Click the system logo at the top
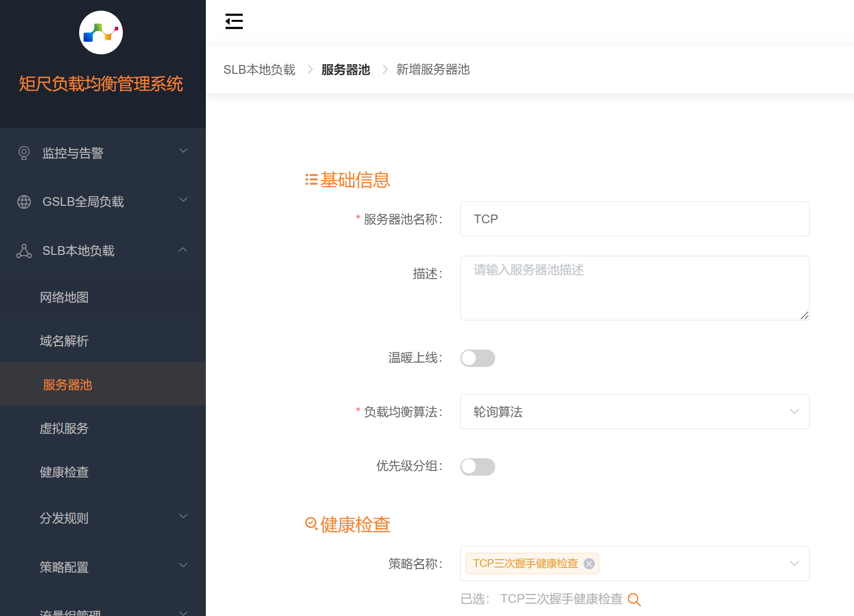This screenshot has width=854, height=616. click(101, 33)
